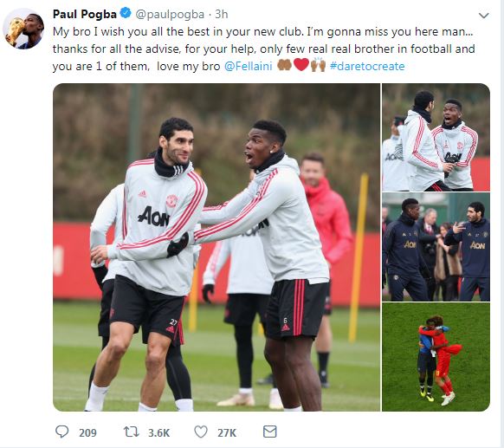Click the 3.6K retweet count
504x448 pixels.
pyautogui.click(x=158, y=433)
